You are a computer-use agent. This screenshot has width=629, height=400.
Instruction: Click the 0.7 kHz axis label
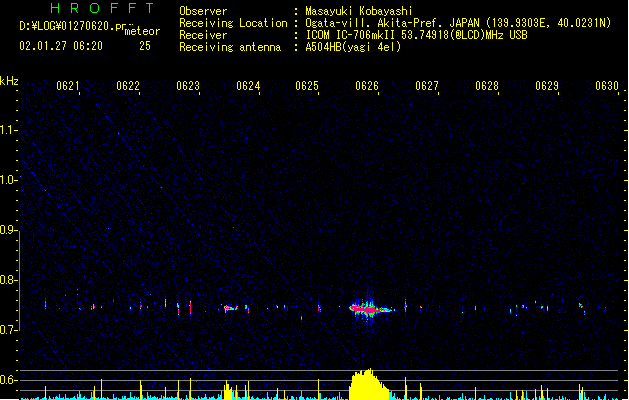click(x=8, y=330)
